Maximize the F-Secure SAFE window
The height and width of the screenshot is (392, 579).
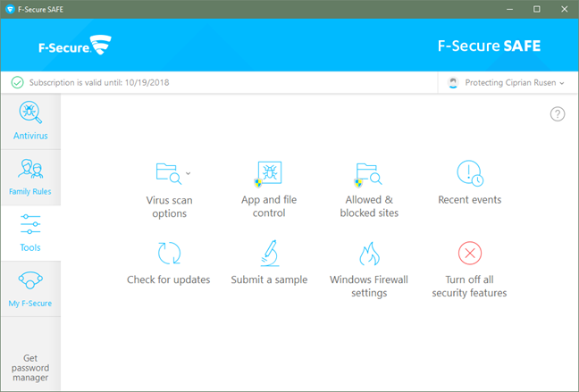(537, 9)
